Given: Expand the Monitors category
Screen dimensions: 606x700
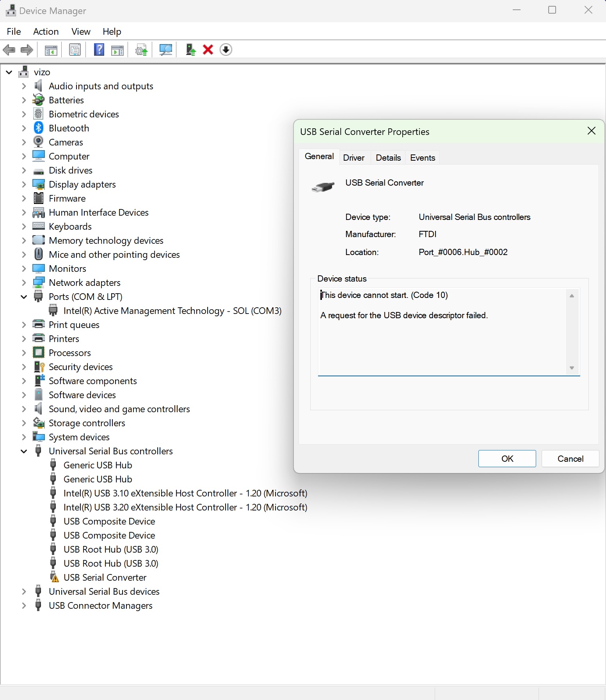Looking at the screenshot, I should (x=24, y=269).
